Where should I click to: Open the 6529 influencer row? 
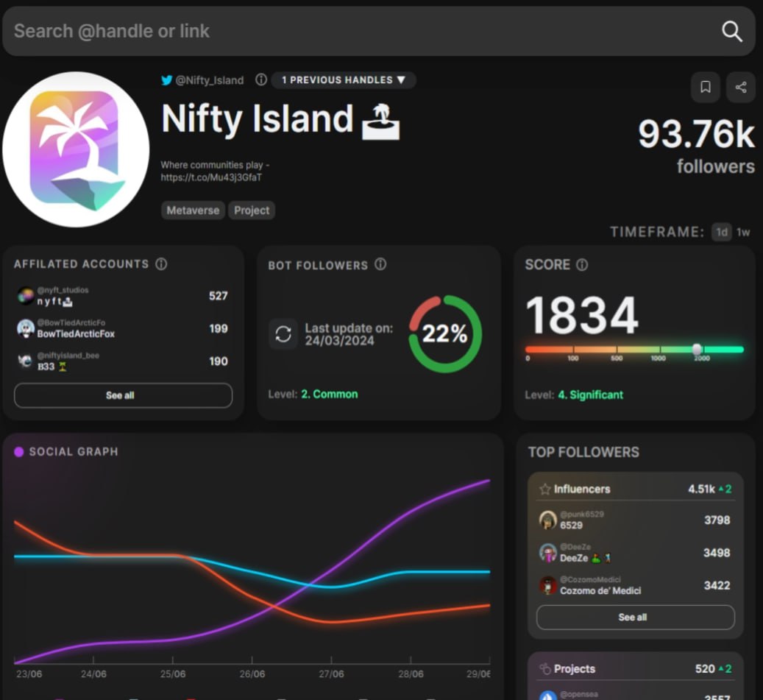pos(635,520)
